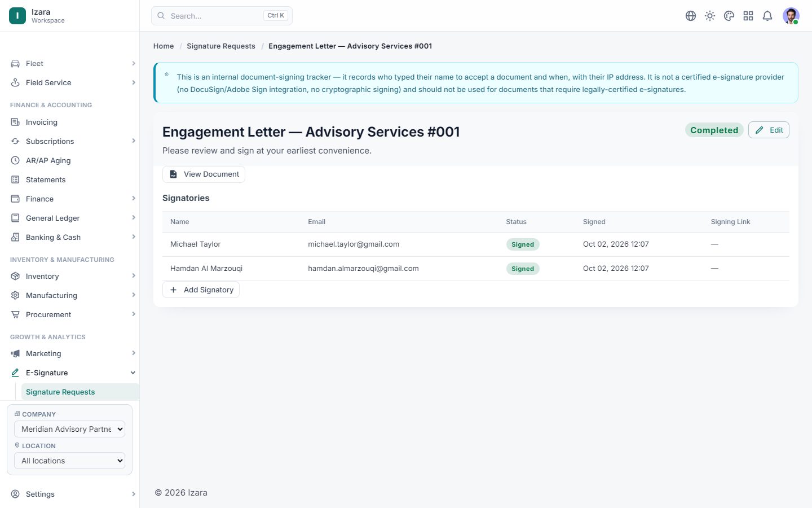Focus the Search input field
Screen dimensions: 812x508
[x=222, y=16]
